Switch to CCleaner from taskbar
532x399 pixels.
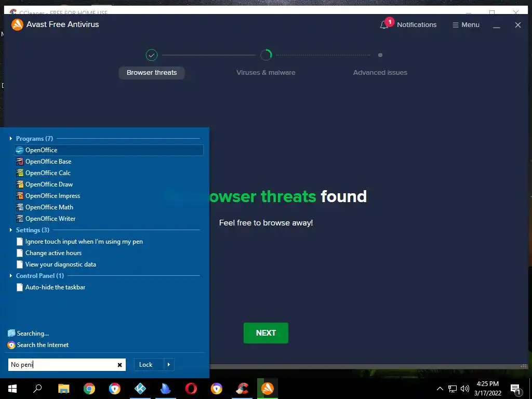coord(242,389)
